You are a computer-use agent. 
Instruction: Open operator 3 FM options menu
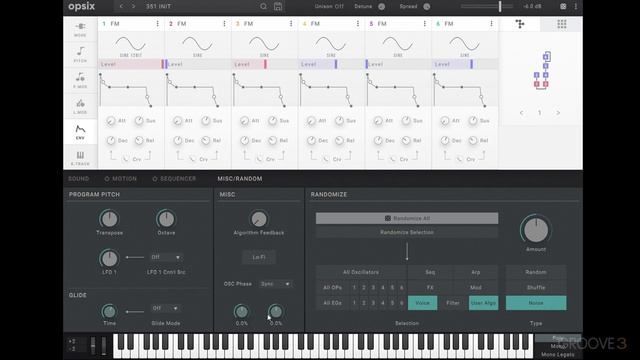click(x=291, y=24)
